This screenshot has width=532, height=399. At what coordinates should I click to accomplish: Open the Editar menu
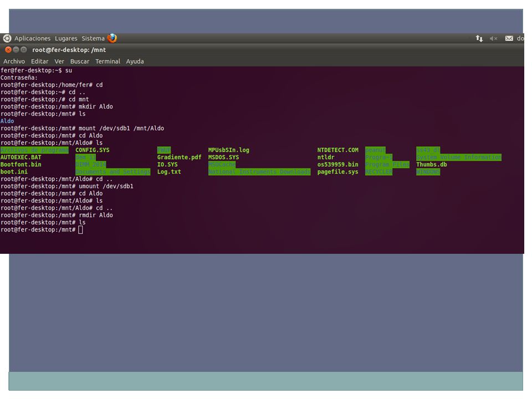[40, 62]
